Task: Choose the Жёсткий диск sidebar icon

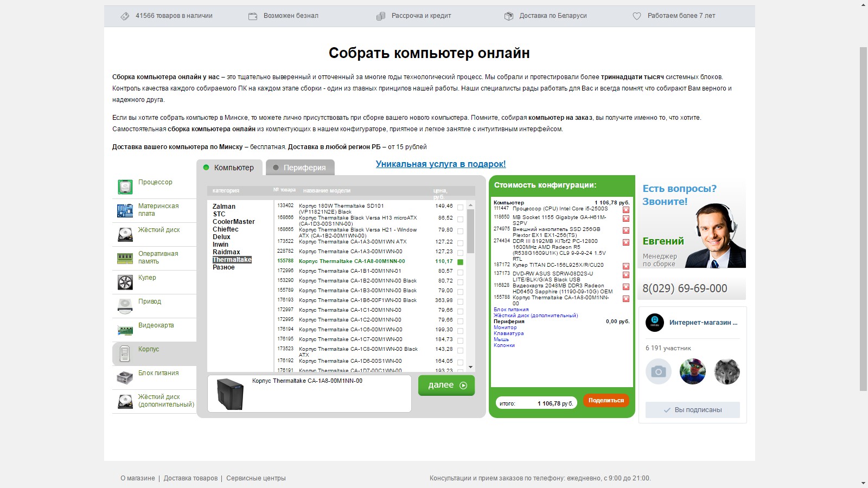Action: (x=125, y=234)
